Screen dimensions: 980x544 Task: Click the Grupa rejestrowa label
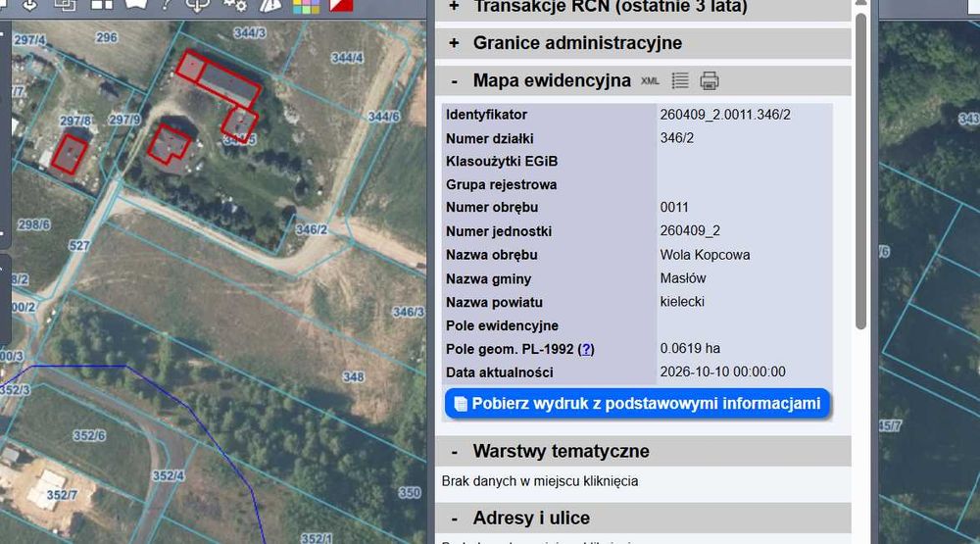click(x=501, y=185)
